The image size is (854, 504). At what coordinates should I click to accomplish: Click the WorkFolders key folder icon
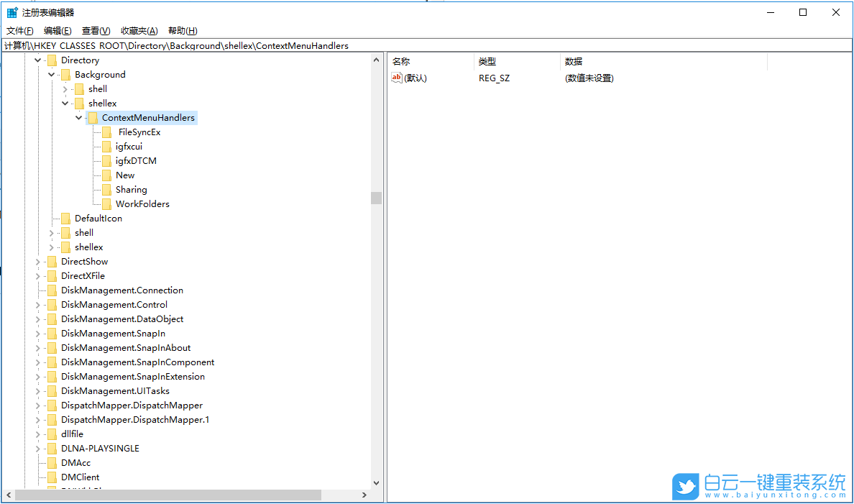click(107, 203)
